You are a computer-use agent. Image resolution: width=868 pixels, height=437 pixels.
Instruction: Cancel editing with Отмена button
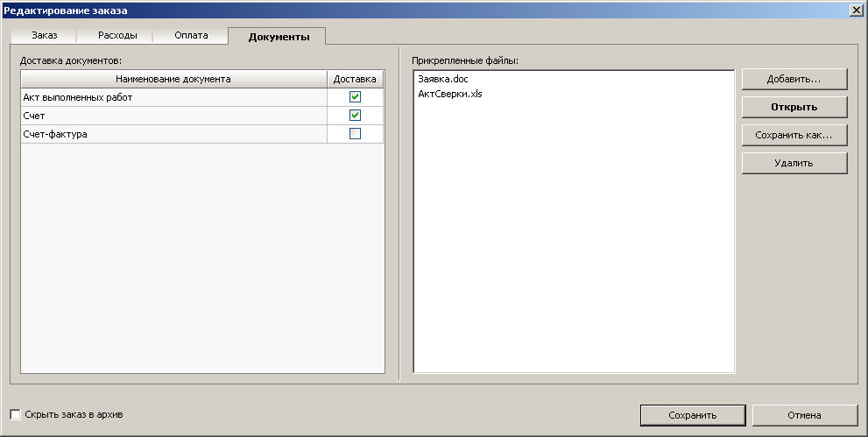coord(803,415)
